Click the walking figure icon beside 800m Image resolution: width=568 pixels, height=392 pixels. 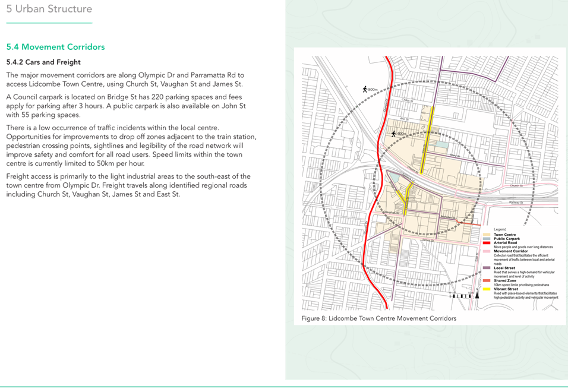pyautogui.click(x=365, y=89)
